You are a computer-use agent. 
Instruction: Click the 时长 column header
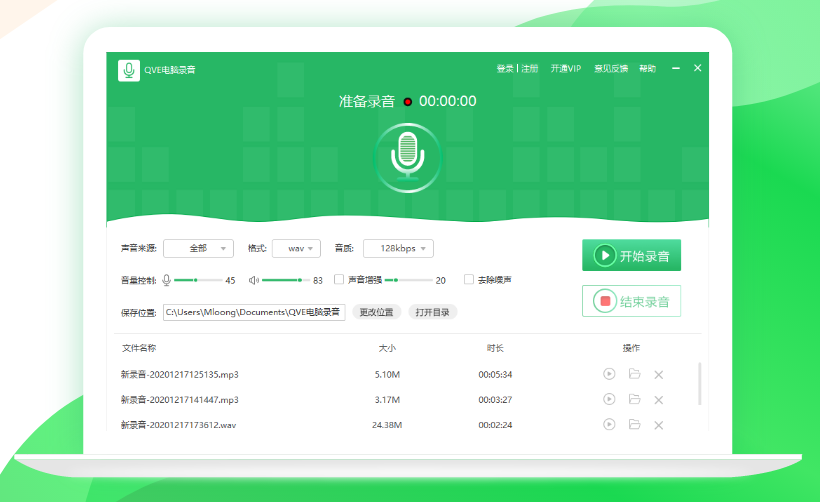pyautogui.click(x=495, y=348)
